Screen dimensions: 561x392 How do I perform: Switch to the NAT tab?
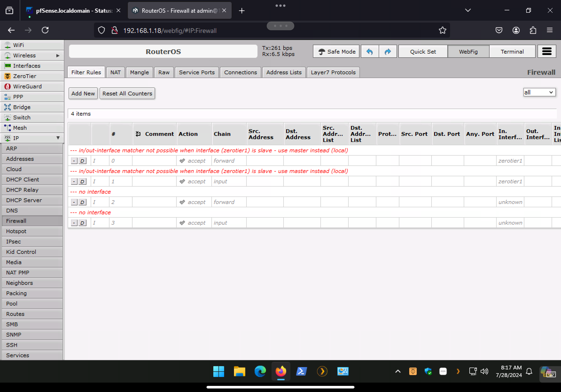pos(115,72)
